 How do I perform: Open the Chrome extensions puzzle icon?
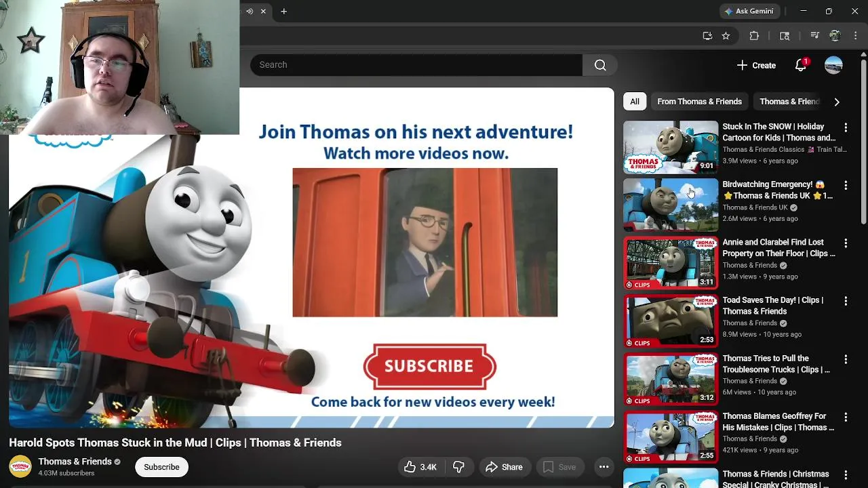754,36
